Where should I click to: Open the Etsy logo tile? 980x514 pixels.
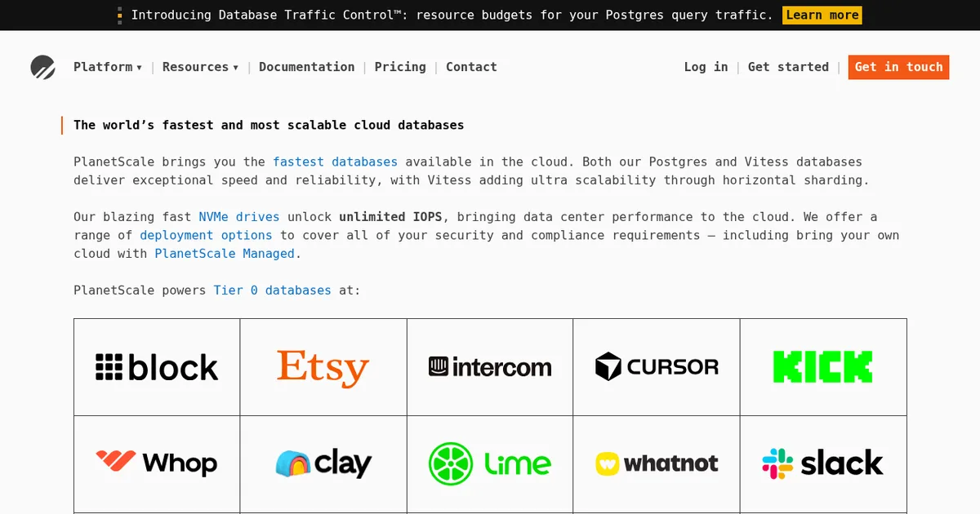pyautogui.click(x=323, y=367)
